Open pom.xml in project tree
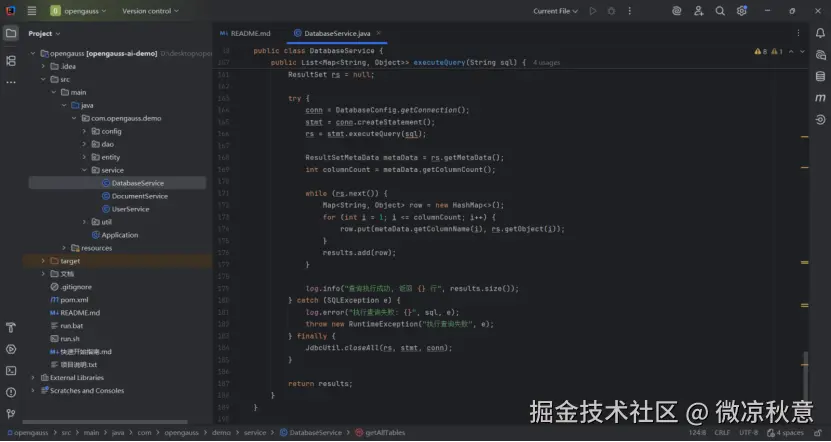This screenshot has height=442, width=831. click(69, 300)
